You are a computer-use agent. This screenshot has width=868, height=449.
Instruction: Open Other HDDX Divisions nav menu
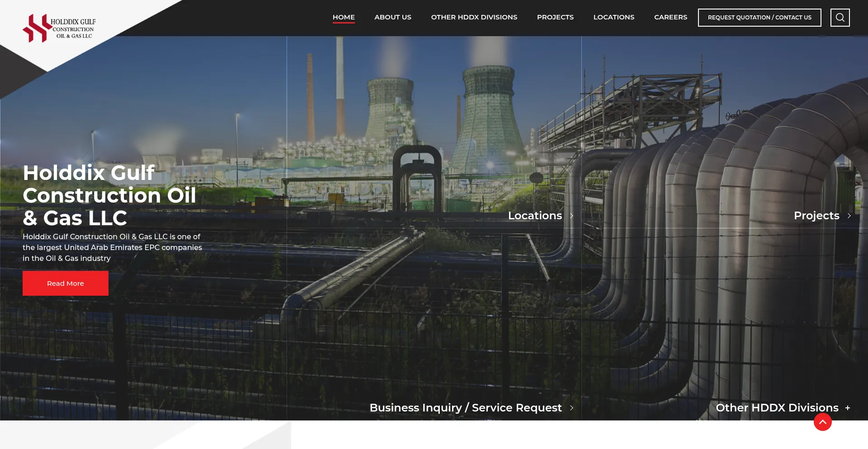click(x=474, y=17)
